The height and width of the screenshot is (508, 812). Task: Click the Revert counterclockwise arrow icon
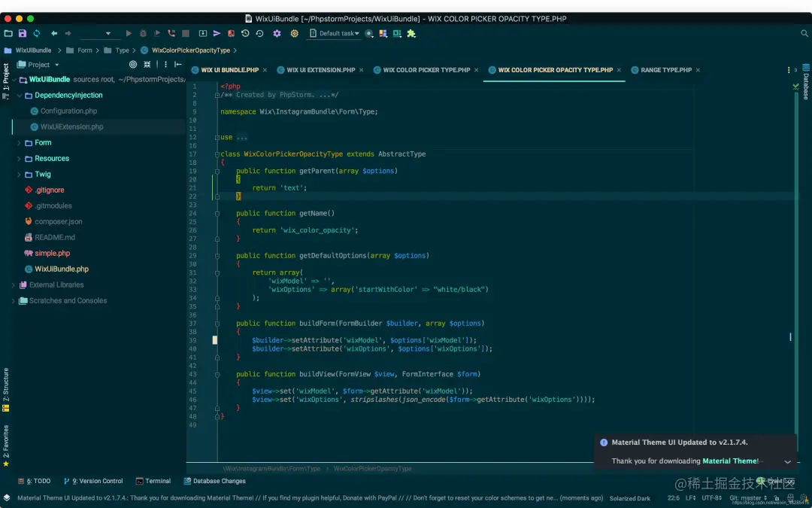tap(259, 33)
